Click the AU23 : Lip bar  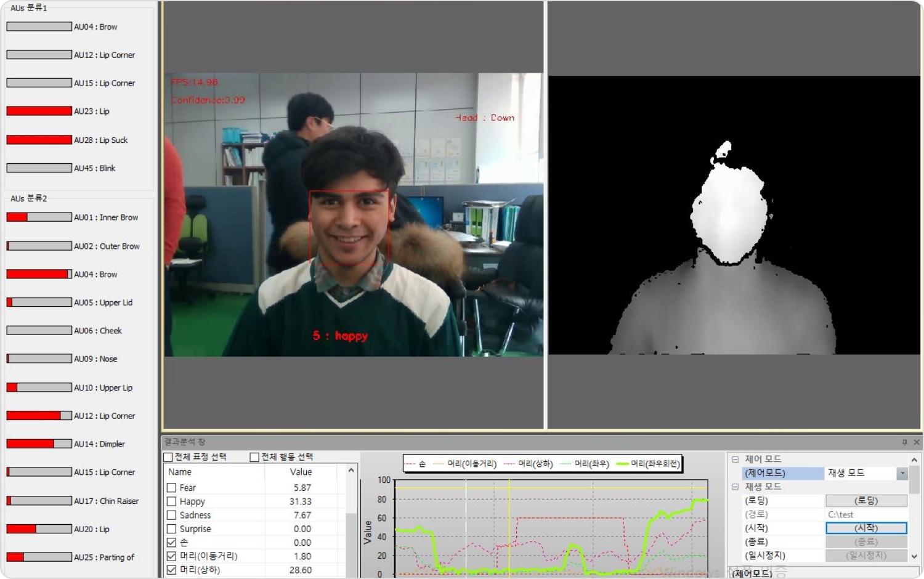click(x=39, y=111)
